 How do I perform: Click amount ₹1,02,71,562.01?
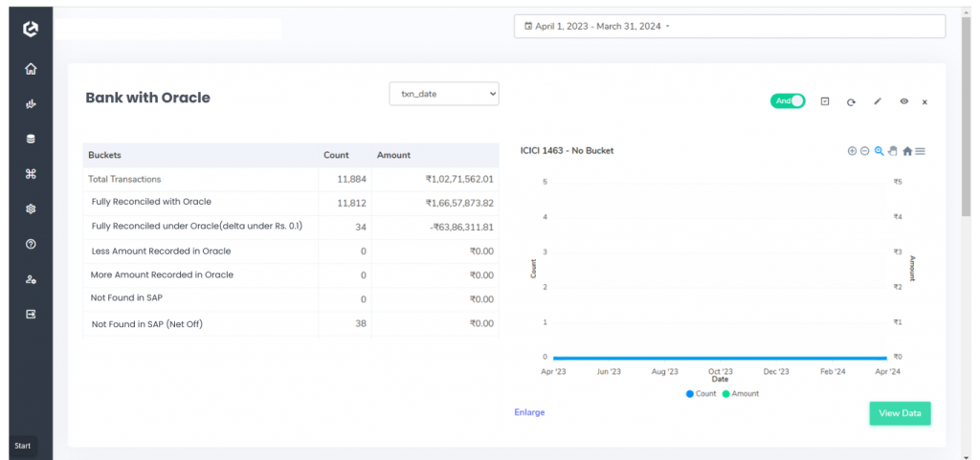460,179
